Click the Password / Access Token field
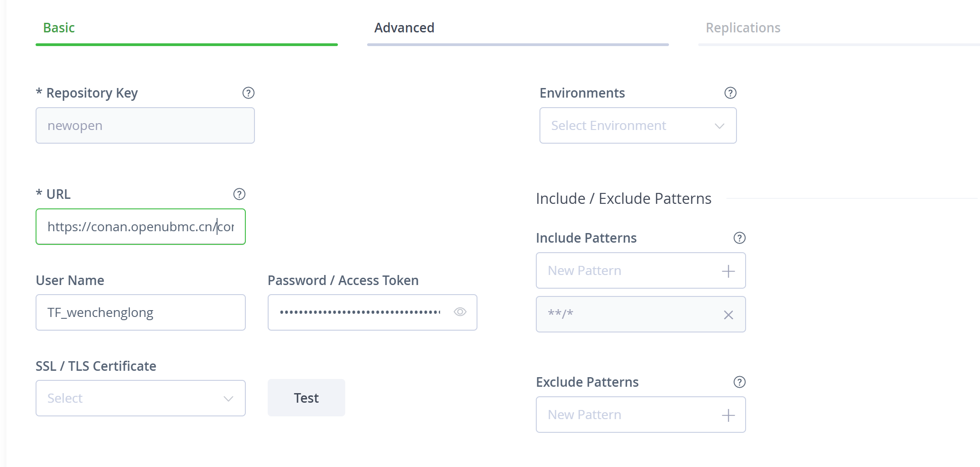Screen dimensions: 980x467 click(360, 313)
